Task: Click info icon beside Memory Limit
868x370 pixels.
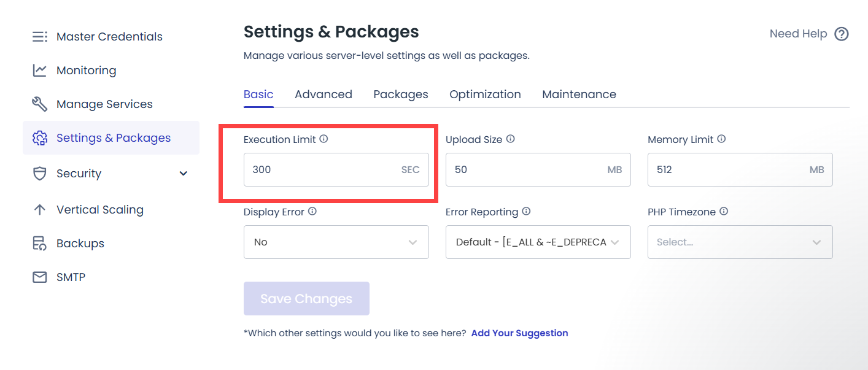Action: coord(722,139)
